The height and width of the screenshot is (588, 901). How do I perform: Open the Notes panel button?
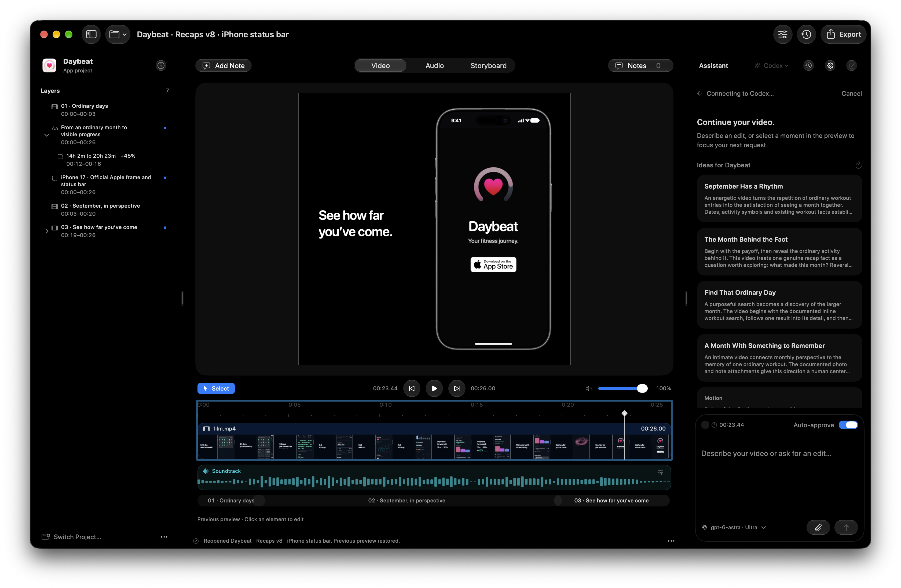[640, 65]
